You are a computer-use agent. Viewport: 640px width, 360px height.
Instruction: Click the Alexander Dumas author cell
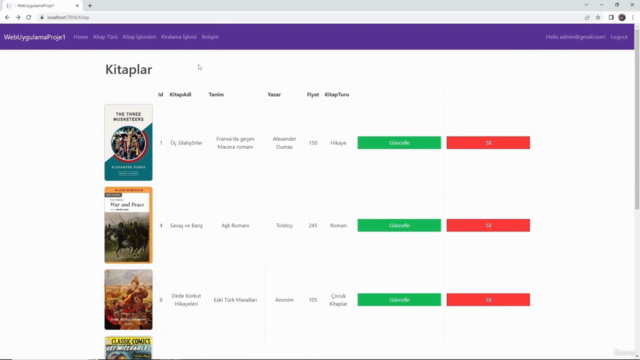pyautogui.click(x=284, y=143)
